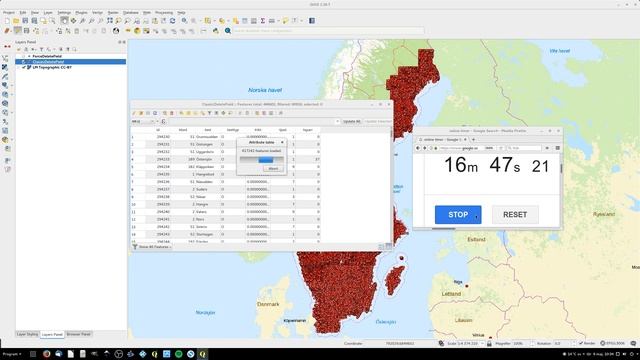This screenshot has width=640, height=360.
Task: Click the Coordinate field in status bar
Action: 400,344
